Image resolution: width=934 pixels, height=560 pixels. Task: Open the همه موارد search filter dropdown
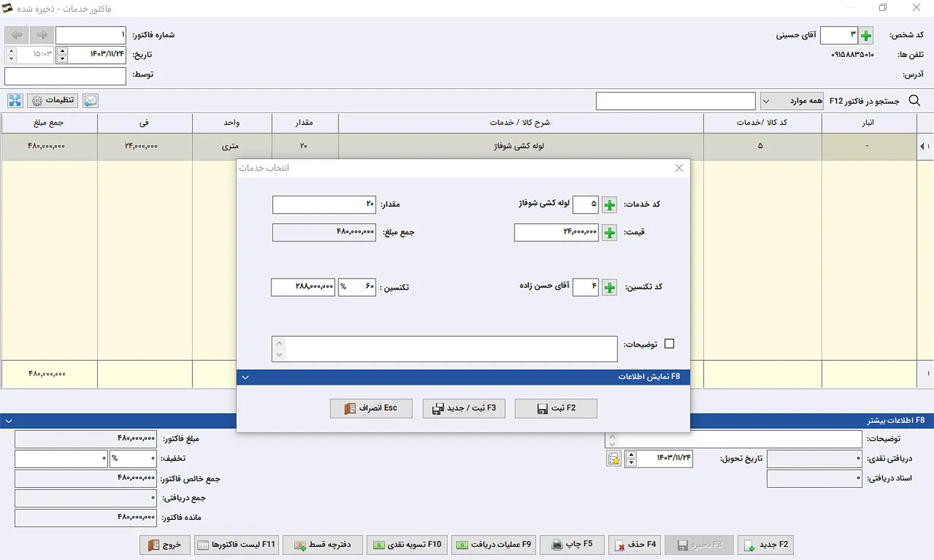(x=793, y=101)
